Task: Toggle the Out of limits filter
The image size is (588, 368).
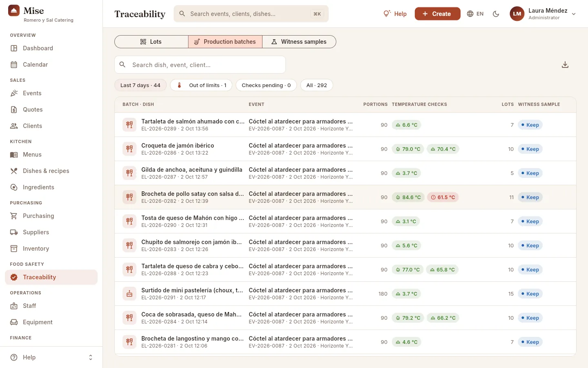Action: pyautogui.click(x=201, y=85)
